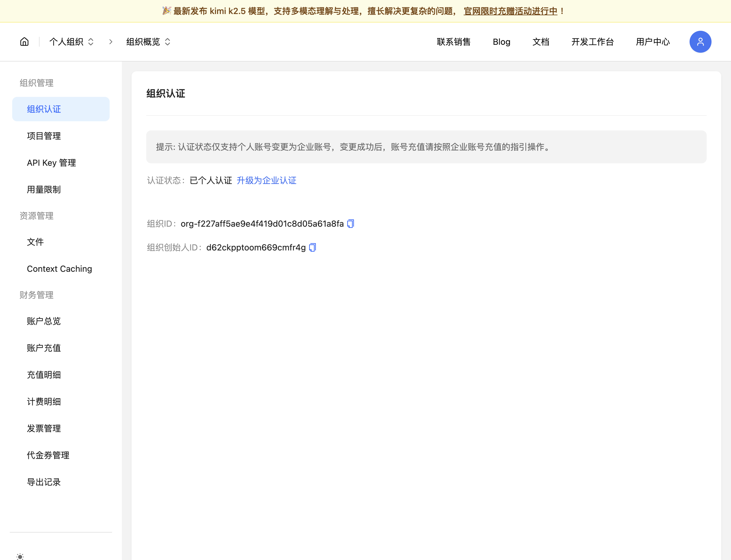This screenshot has height=560, width=731.
Task: Open 用量限制 from the sidebar menu
Action: (x=43, y=189)
